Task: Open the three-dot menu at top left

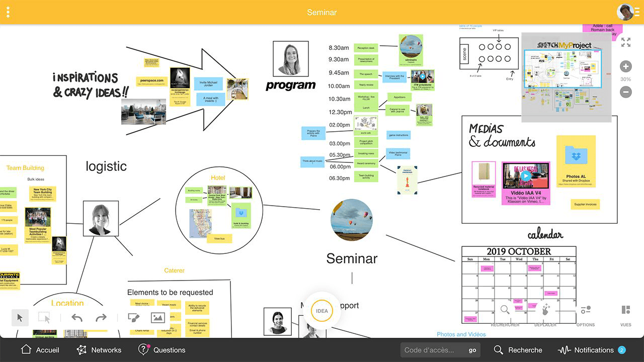Action: coord(8,12)
